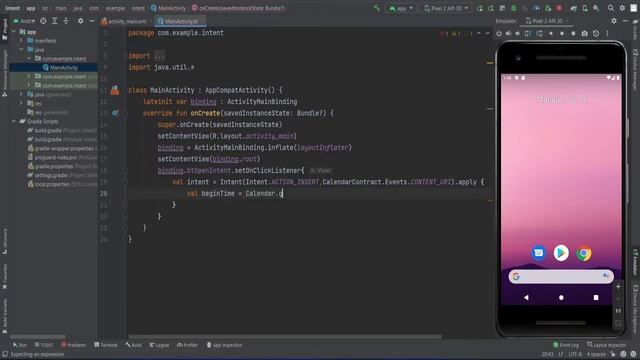Screen dimensions: 640x360
Task: Open the Pixel 2 API 30 device dropdown
Action: point(446,8)
